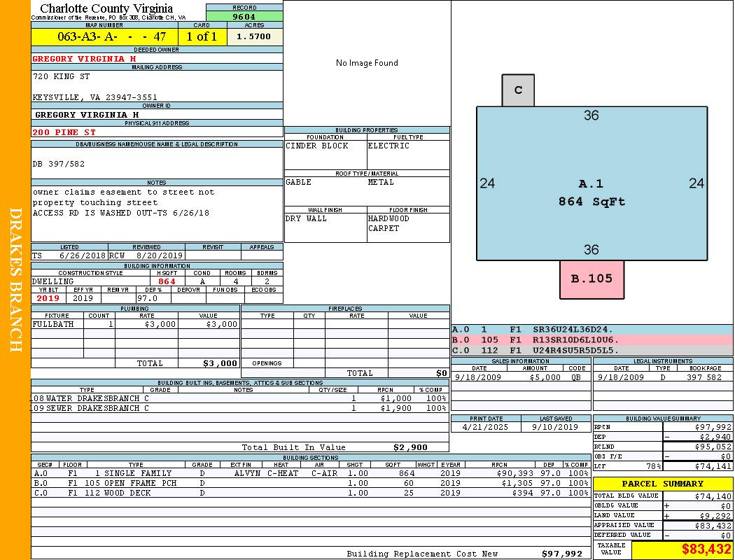This screenshot has width=735, height=560.
Task: Click appraised value $83,432
Action: tap(713, 526)
